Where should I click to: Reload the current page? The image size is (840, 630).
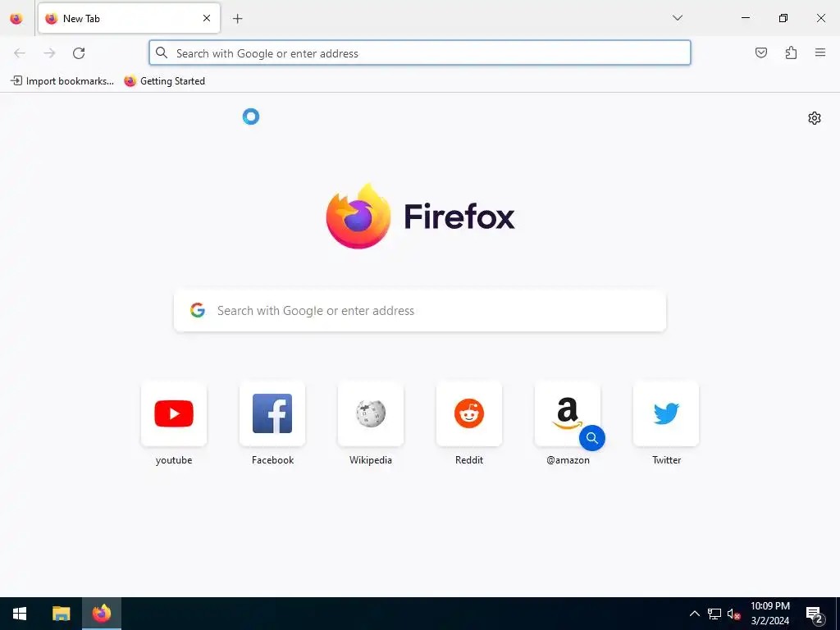pos(79,53)
